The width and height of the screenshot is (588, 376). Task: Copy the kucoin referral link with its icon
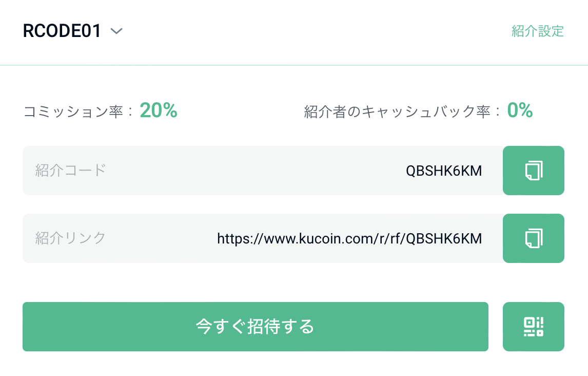tap(533, 238)
